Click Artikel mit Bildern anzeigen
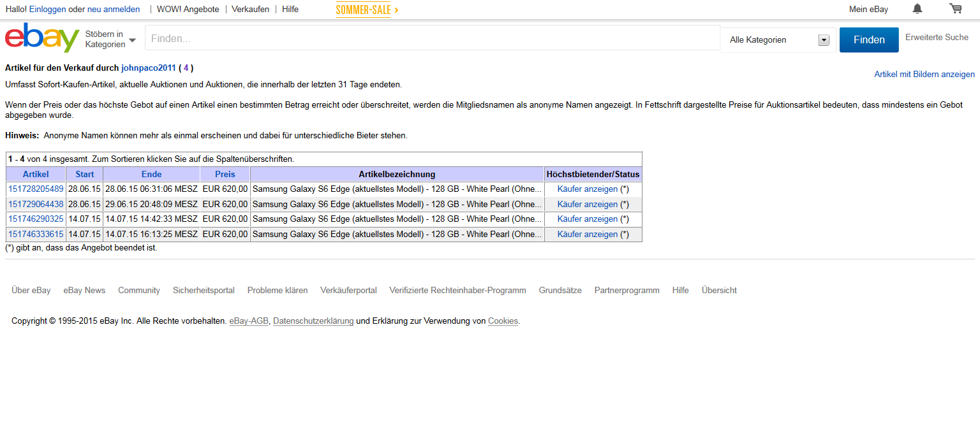This screenshot has height=427, width=980. click(x=924, y=75)
